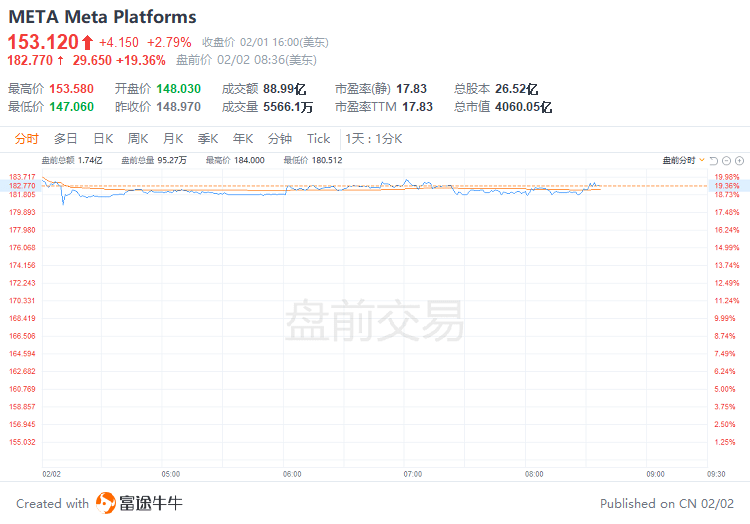Image resolution: width=750 pixels, height=524 pixels.
Task: Click the red up arrow beside 153.120
Action: click(87, 42)
